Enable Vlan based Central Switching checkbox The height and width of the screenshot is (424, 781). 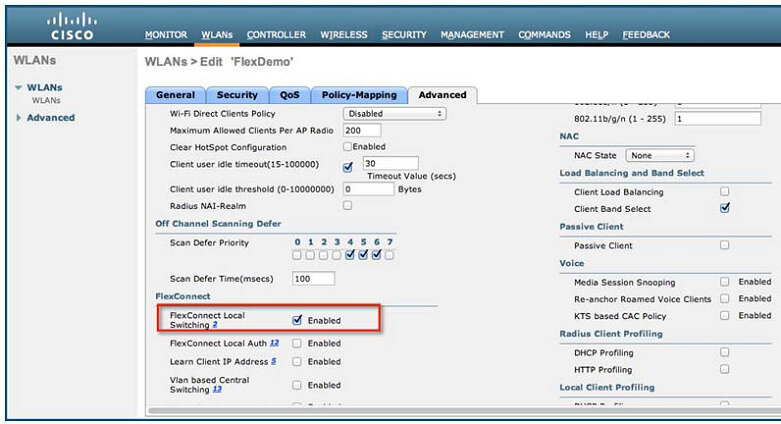tap(297, 385)
